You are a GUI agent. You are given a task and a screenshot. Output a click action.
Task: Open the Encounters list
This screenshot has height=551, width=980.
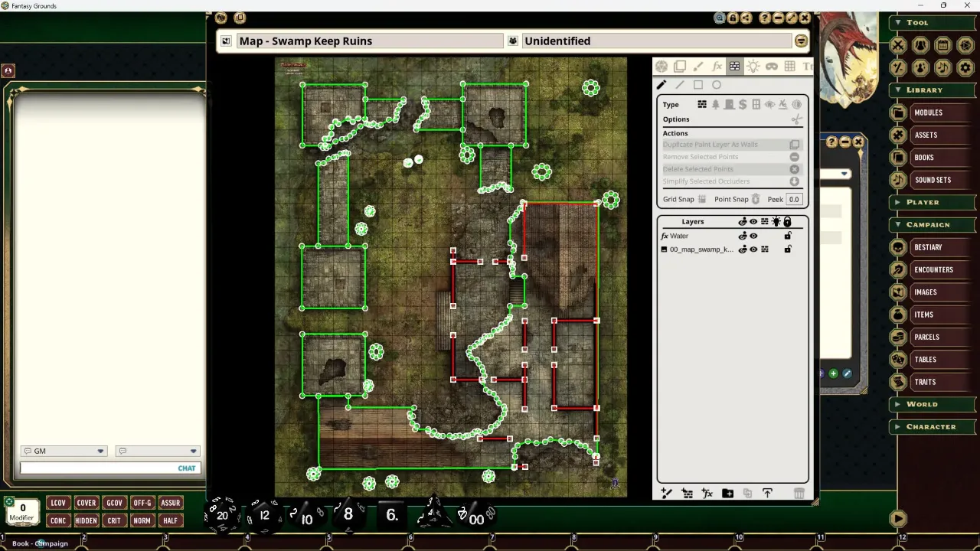point(932,269)
